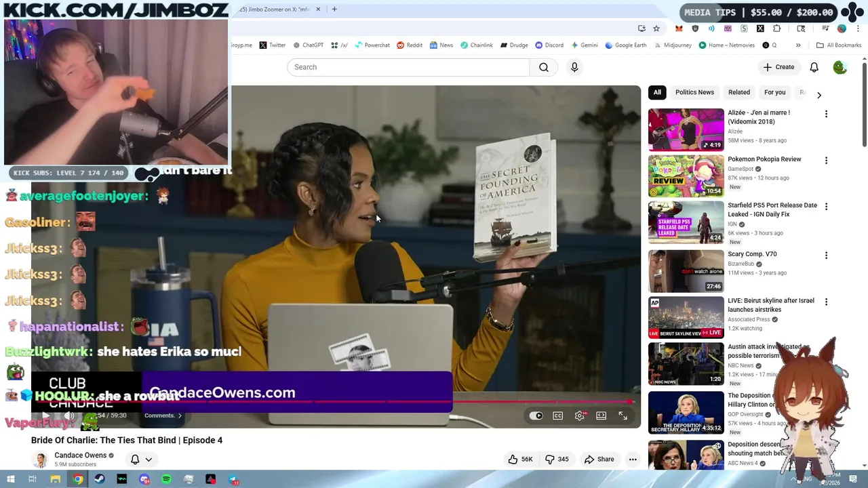Open options for Pokemon Pokopia Review
This screenshot has width=868, height=488.
[x=826, y=161]
